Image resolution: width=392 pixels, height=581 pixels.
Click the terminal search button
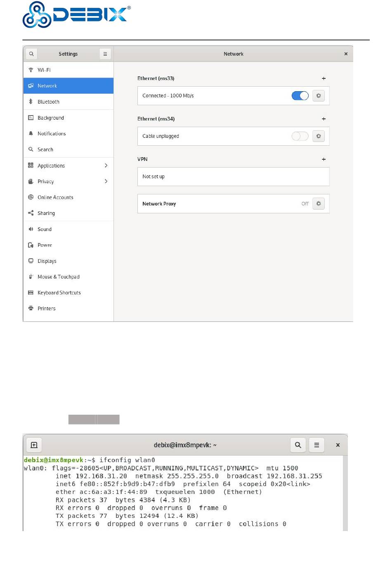click(x=298, y=445)
